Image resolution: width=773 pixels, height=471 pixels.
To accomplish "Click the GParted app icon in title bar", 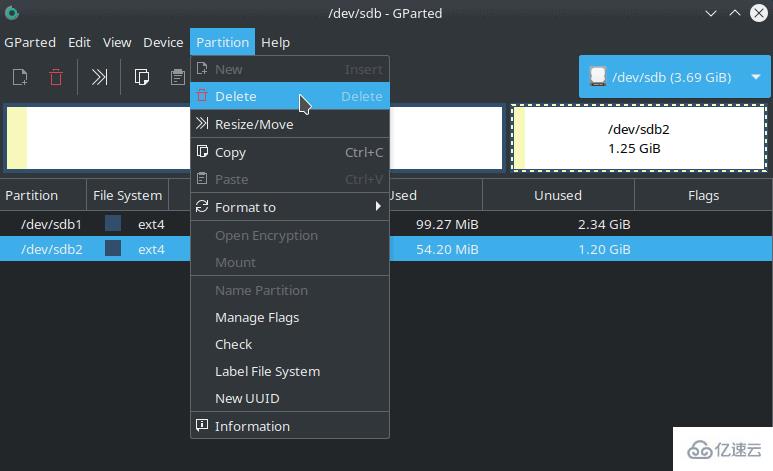I will pyautogui.click(x=11, y=13).
